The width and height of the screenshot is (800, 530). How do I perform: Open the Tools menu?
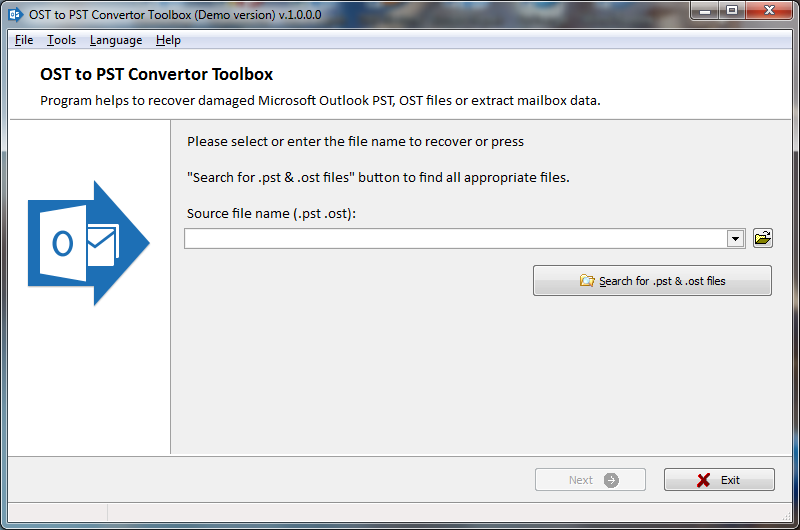point(61,40)
